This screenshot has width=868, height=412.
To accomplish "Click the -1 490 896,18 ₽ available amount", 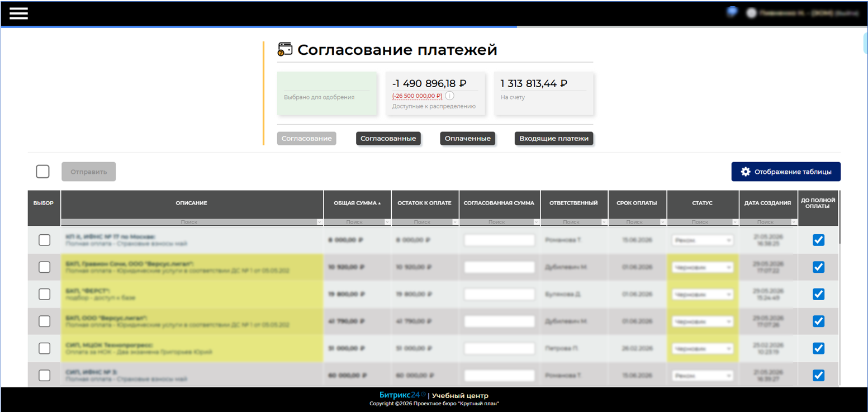I will 429,84.
